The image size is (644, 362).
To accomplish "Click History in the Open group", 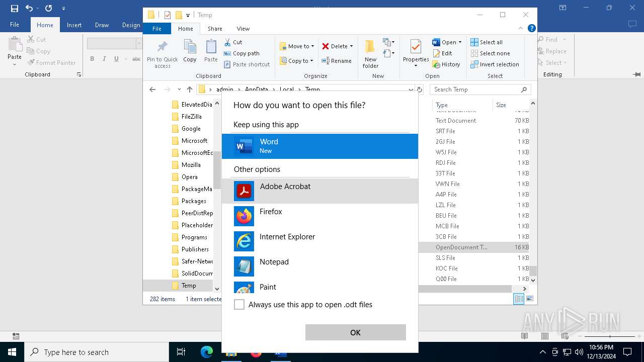I will click(446, 64).
